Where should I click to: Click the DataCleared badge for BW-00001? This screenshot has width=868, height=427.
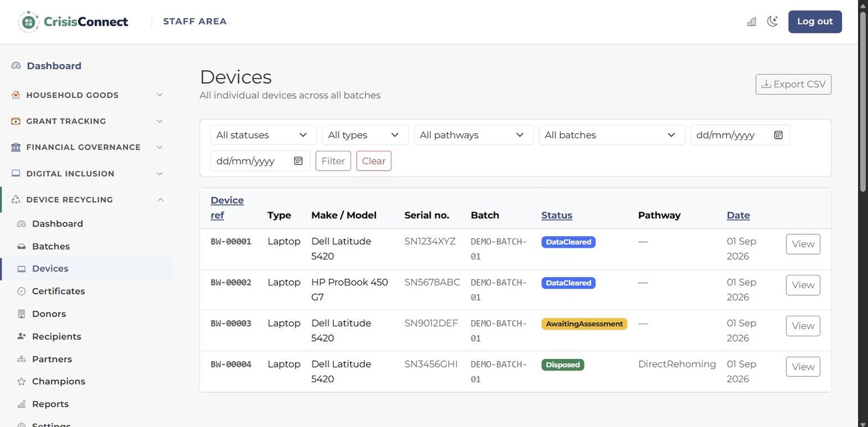pos(568,242)
